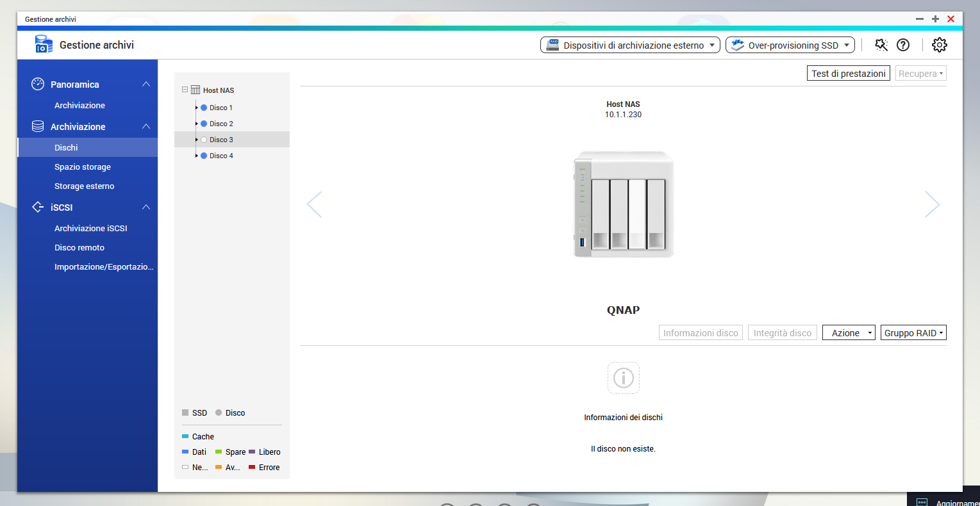Collapse the Panoramica sidebar section
The image size is (980, 506).
(146, 84)
